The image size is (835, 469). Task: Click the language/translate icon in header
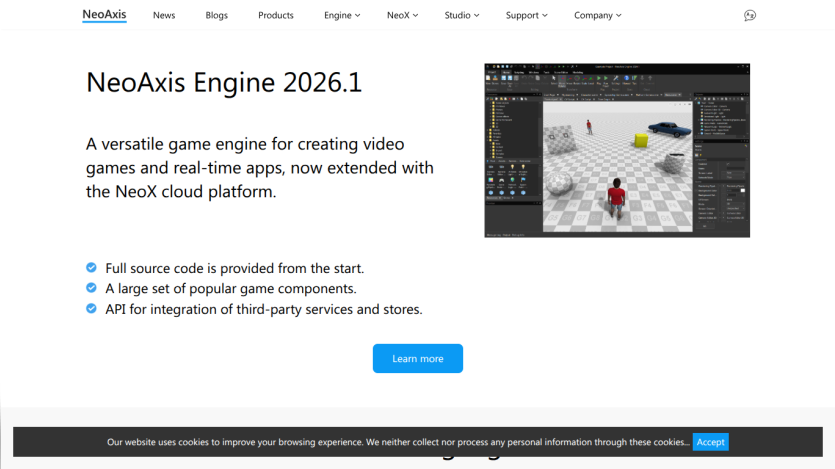(750, 15)
